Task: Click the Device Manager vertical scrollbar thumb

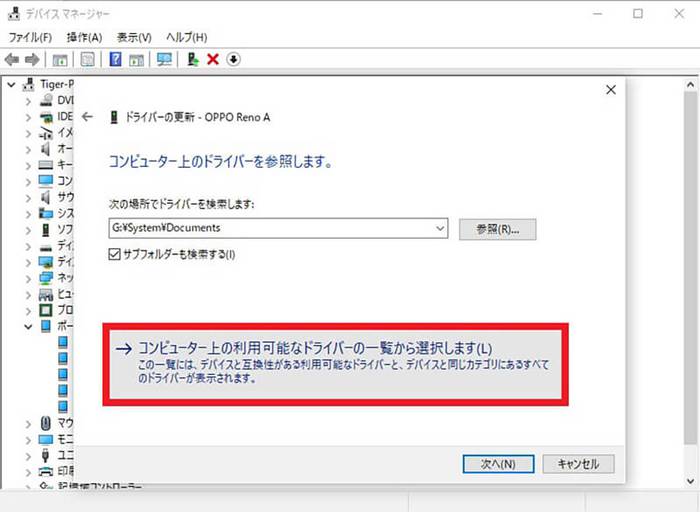Action: (x=690, y=268)
